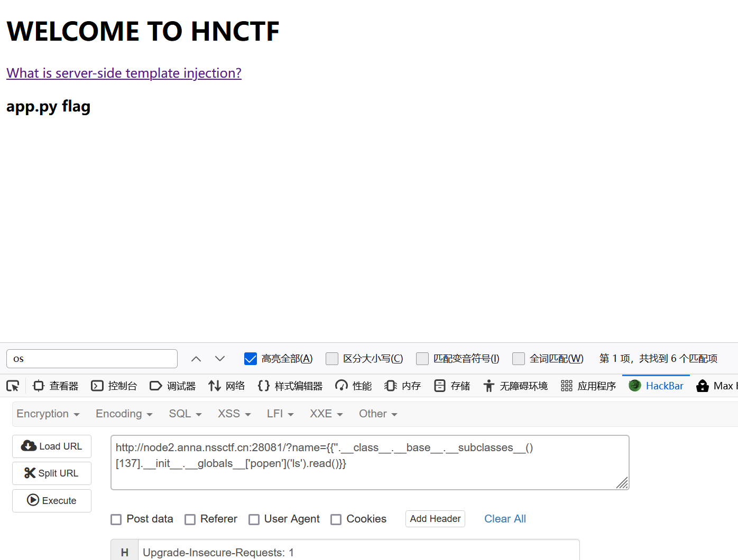This screenshot has width=738, height=560.
Task: Select the element picker tool
Action: [13, 386]
